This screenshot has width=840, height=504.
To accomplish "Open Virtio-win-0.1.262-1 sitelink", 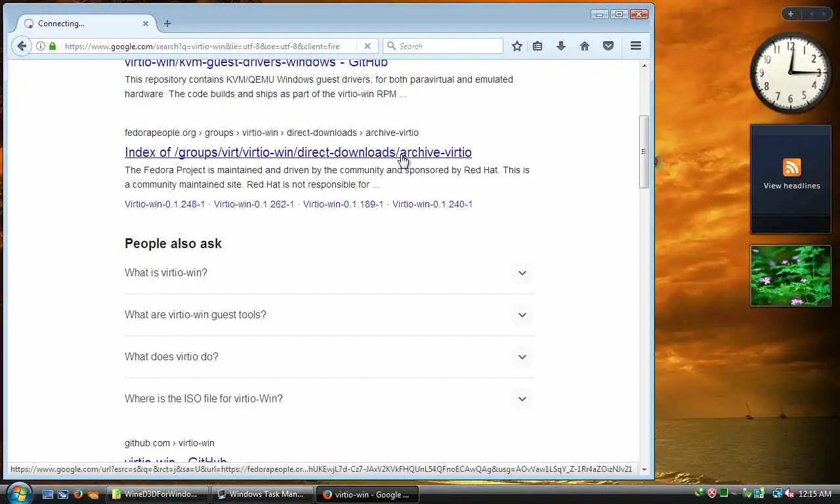I will tap(254, 204).
